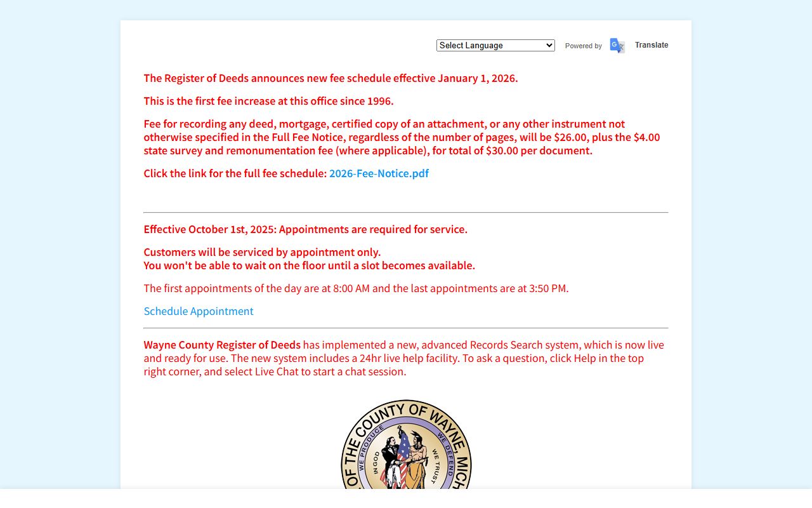Click the Translate link text
The image size is (812, 508).
pos(652,45)
